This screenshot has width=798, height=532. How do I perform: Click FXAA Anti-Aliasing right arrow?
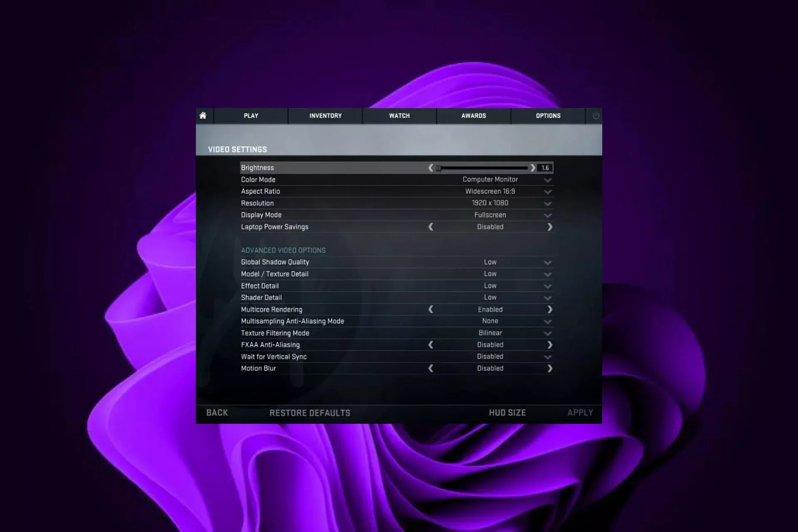550,345
